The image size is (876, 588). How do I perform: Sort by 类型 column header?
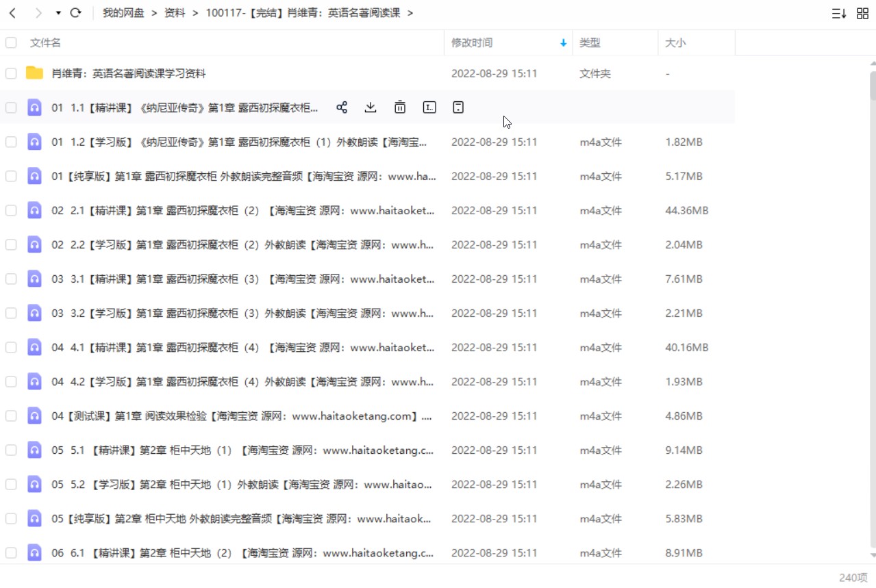[590, 42]
